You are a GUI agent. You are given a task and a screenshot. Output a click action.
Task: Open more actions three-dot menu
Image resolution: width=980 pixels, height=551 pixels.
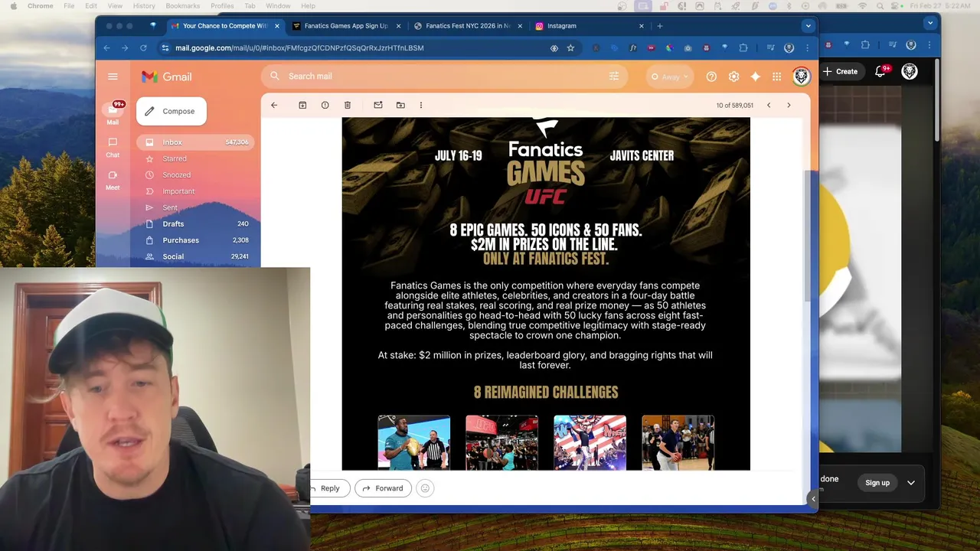(420, 105)
